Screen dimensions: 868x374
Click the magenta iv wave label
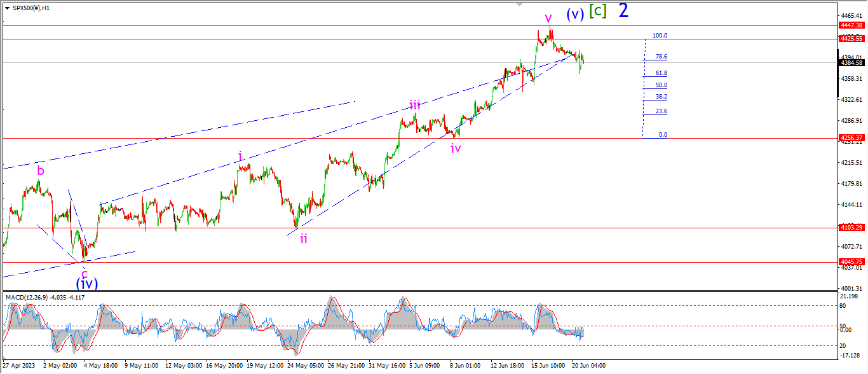(x=456, y=148)
